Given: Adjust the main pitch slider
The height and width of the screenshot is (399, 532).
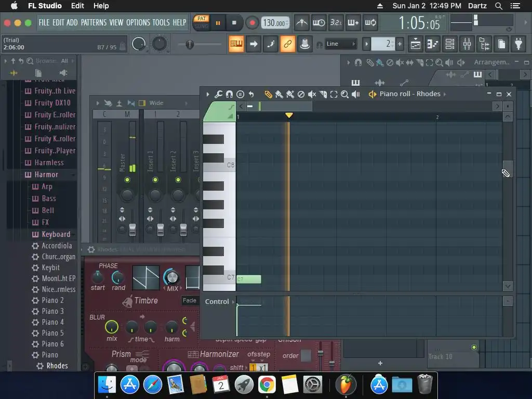Looking at the screenshot, I should pyautogui.click(x=190, y=44).
